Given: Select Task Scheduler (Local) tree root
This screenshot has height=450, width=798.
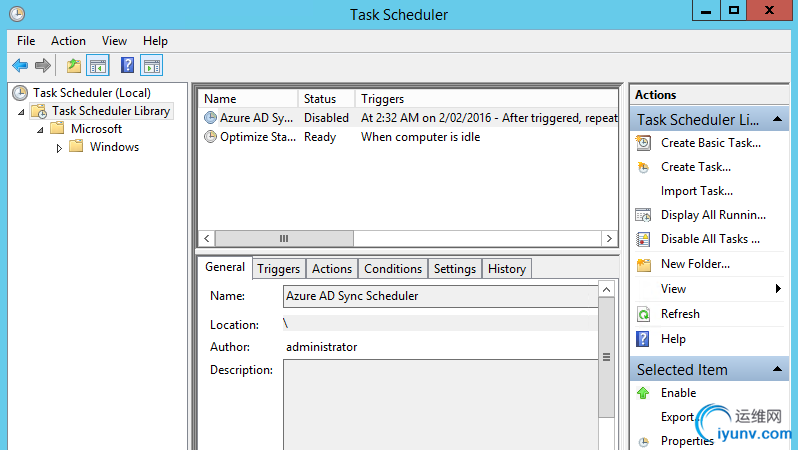Looking at the screenshot, I should (92, 93).
